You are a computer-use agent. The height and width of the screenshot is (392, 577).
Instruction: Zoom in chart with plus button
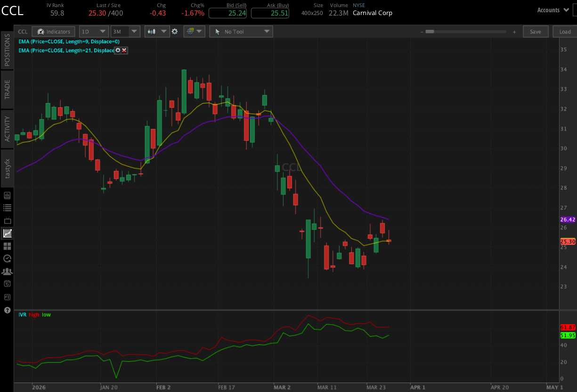514,32
